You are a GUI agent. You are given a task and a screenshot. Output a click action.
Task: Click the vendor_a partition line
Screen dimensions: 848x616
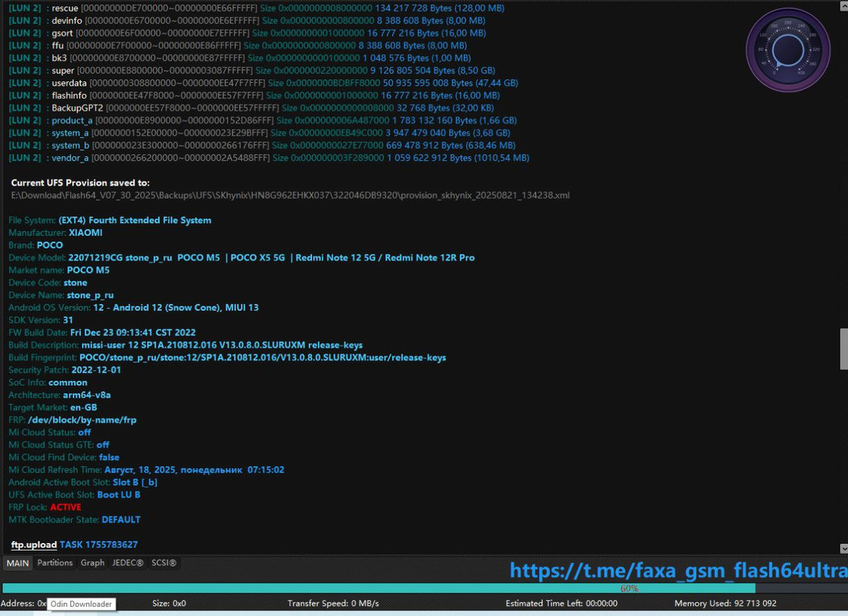click(x=269, y=157)
